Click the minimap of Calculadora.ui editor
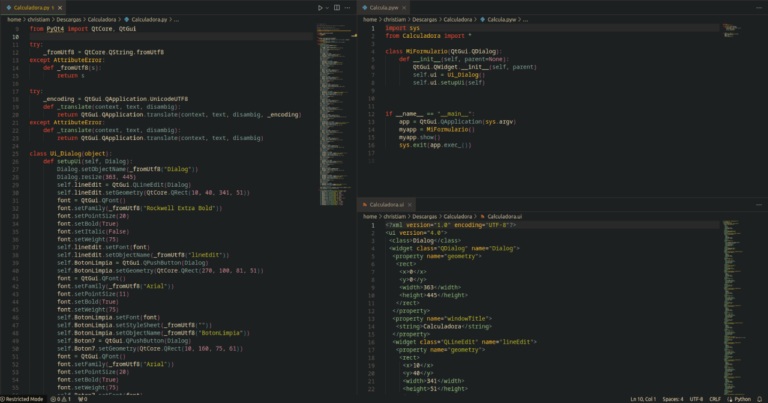 click(x=735, y=306)
